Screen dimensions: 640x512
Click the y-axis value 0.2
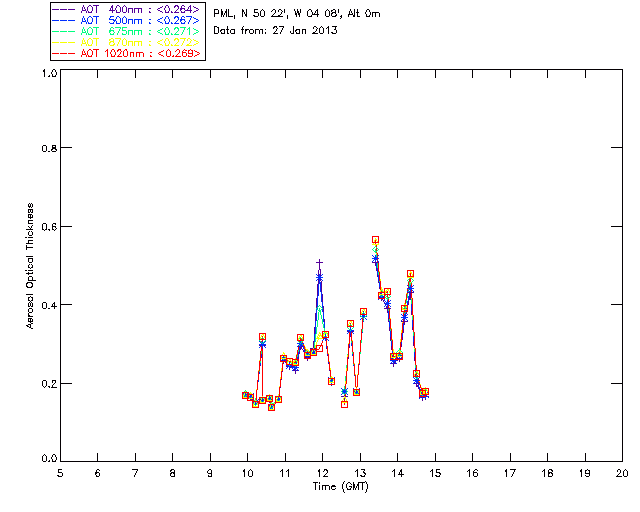[49, 384]
